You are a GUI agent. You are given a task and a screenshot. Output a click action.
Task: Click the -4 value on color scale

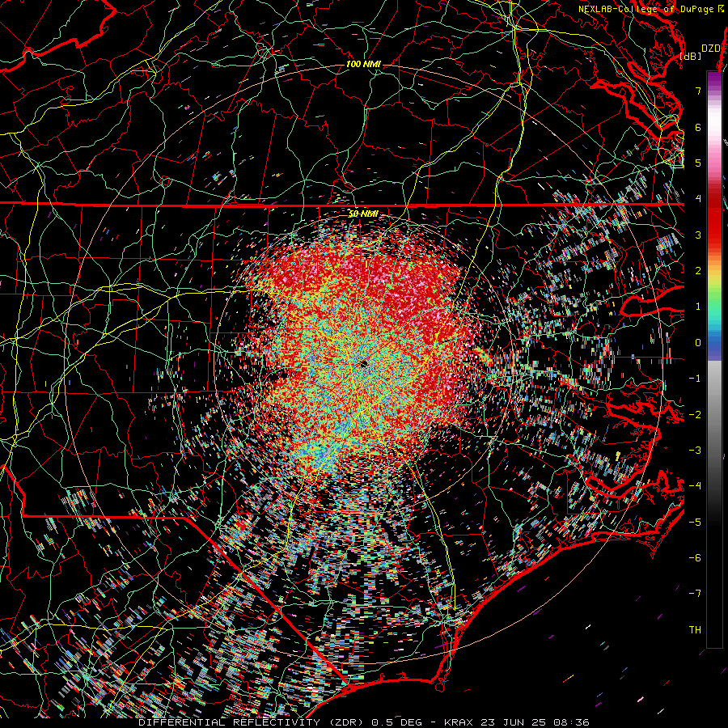point(695,486)
